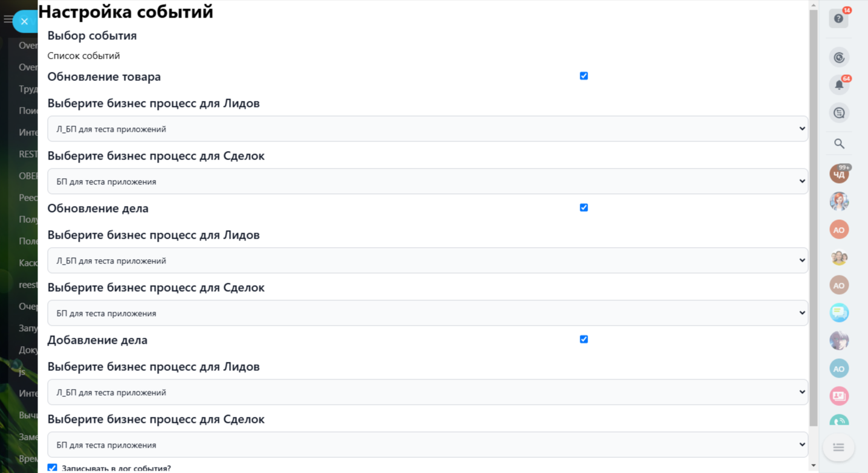Close the slider panel with the X button
Image resolution: width=868 pixels, height=473 pixels.
tap(24, 22)
